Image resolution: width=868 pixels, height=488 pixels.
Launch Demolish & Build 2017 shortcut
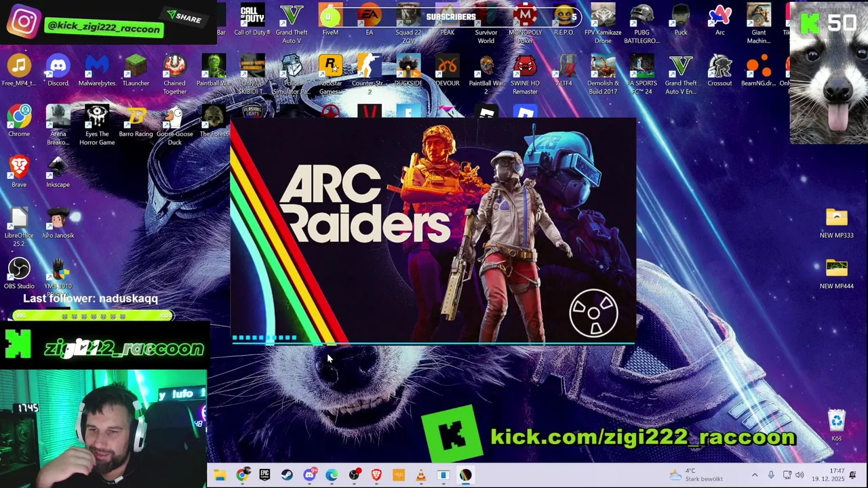(603, 75)
